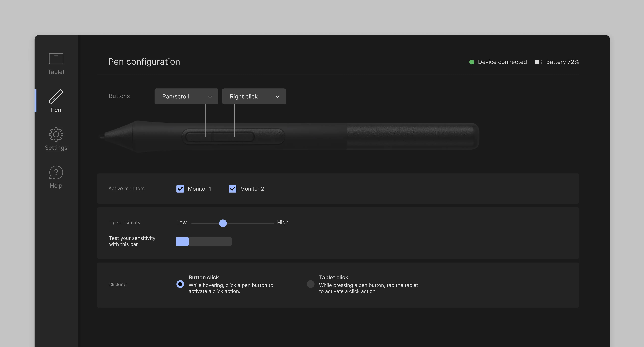Disable Monitor 2 checkbox
644x347 pixels.
(x=232, y=189)
